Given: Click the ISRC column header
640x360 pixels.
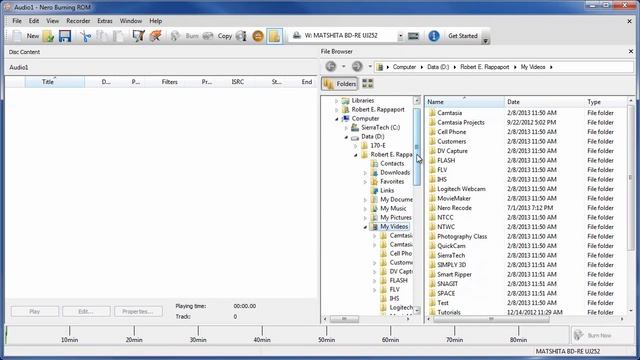Looking at the screenshot, I should coord(238,82).
